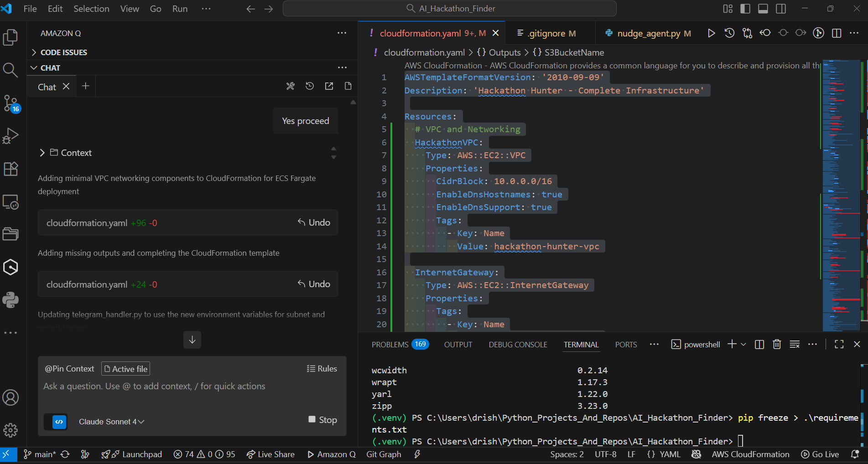Select the Python view in the activity bar
Image resolution: width=868 pixels, height=464 pixels.
click(10, 300)
